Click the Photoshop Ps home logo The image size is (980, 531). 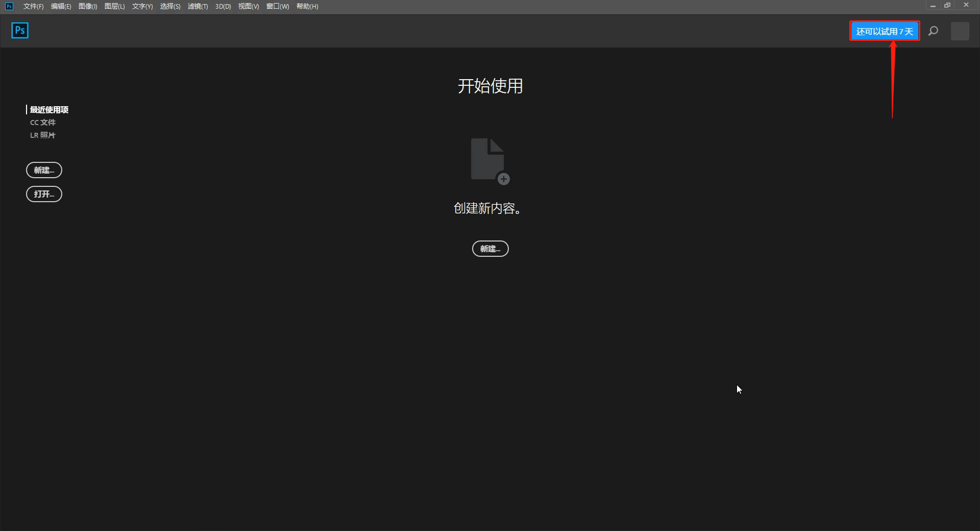pyautogui.click(x=20, y=31)
